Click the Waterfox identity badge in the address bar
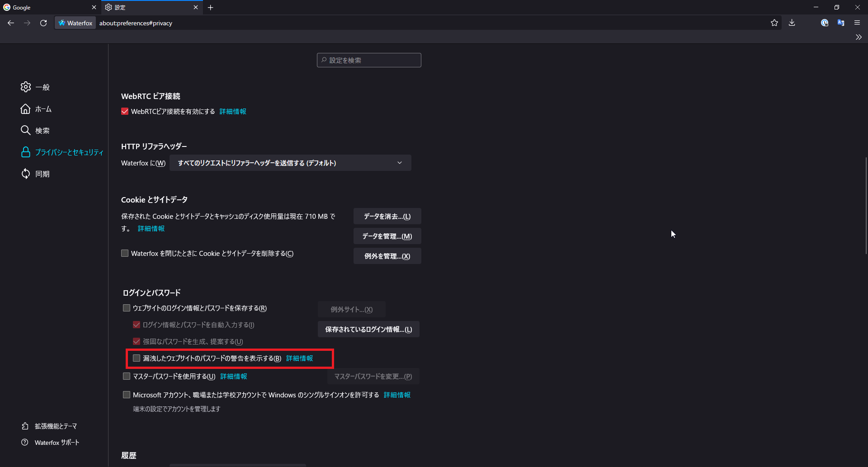 [75, 23]
